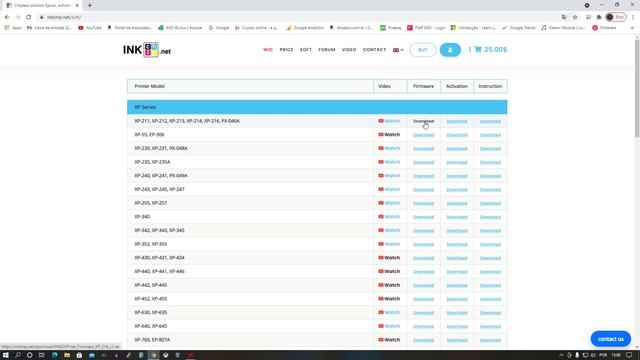Image resolution: width=640 pixels, height=360 pixels.
Task: Open the taskbar search icon
Action: [18, 355]
